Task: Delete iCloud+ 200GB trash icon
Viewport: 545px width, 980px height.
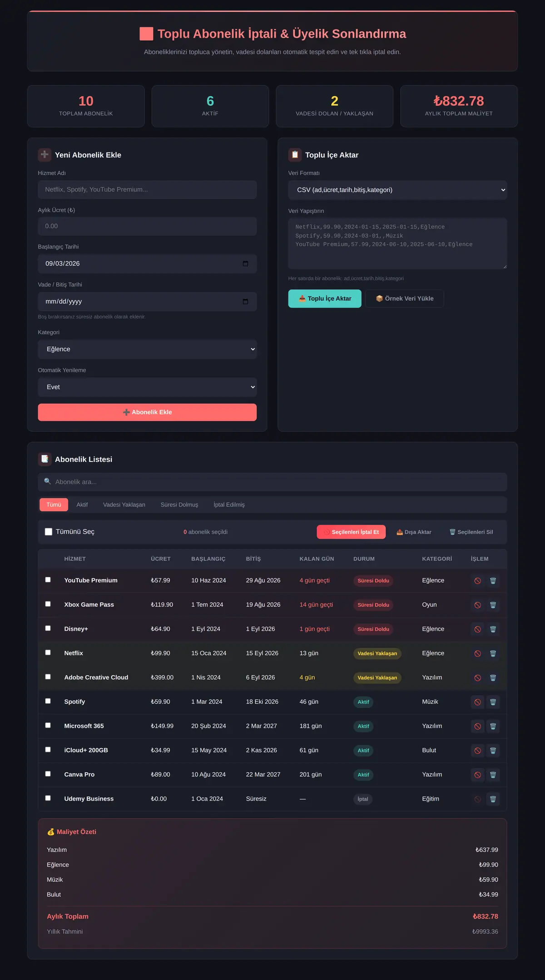Action: (x=493, y=751)
